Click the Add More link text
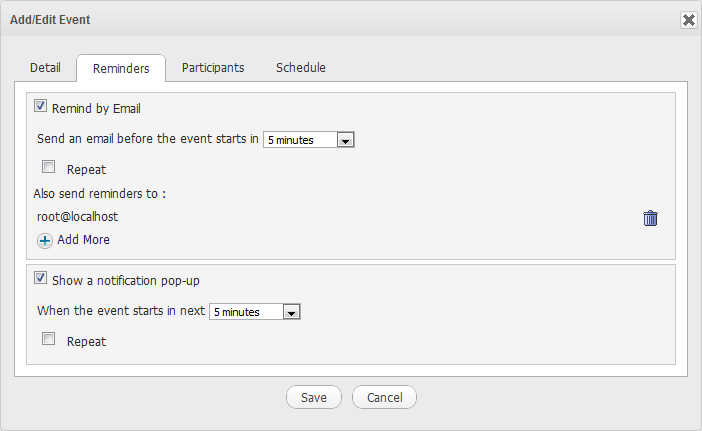This screenshot has width=702, height=431. pyautogui.click(x=84, y=240)
